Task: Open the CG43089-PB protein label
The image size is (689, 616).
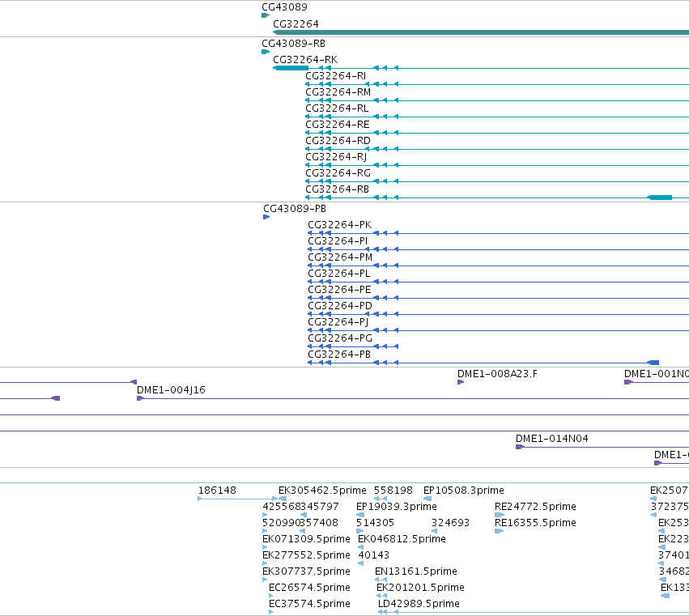Action: [295, 209]
